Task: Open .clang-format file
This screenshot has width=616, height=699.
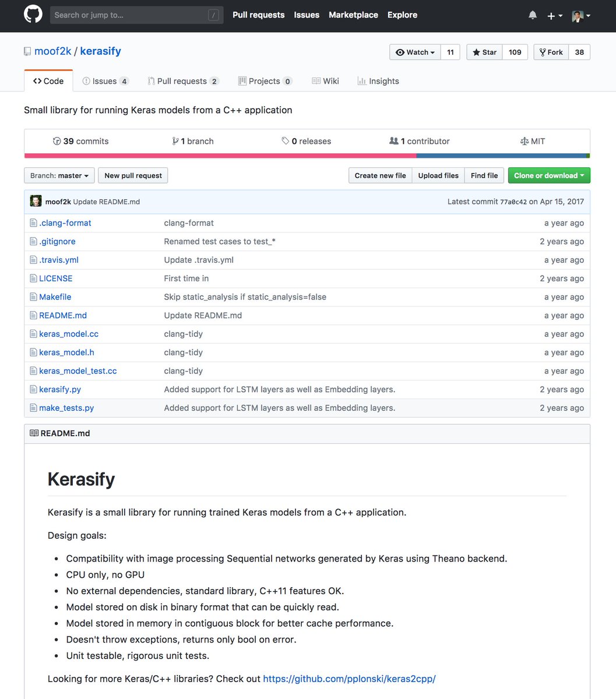Action: click(65, 223)
